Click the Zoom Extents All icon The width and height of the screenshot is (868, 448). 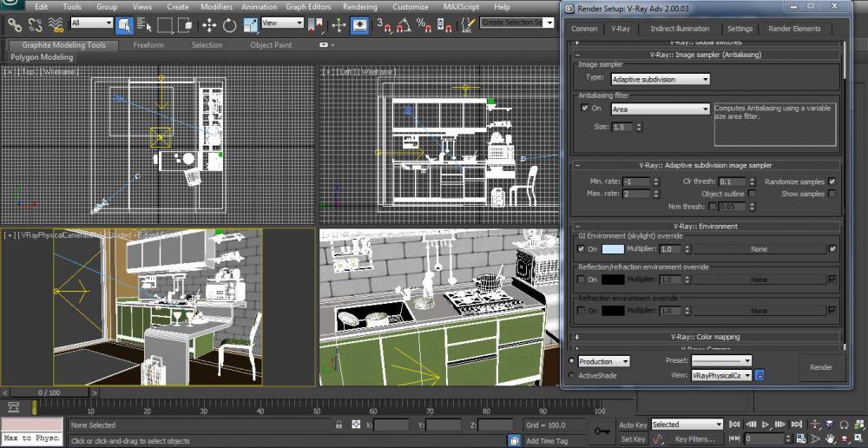[858, 425]
